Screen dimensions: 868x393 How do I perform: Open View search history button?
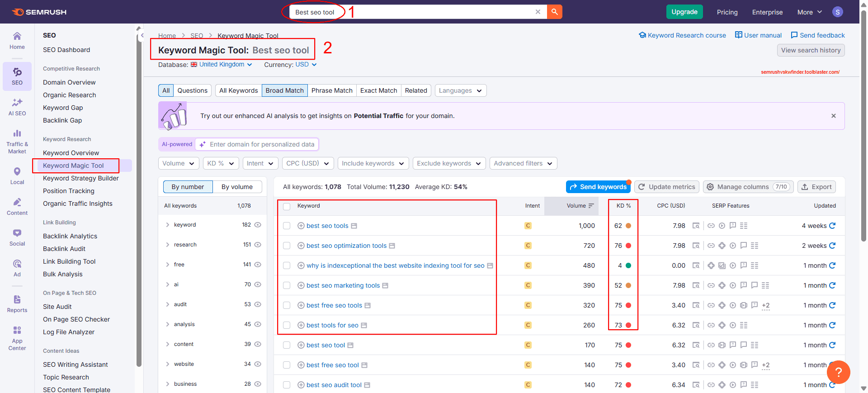811,50
